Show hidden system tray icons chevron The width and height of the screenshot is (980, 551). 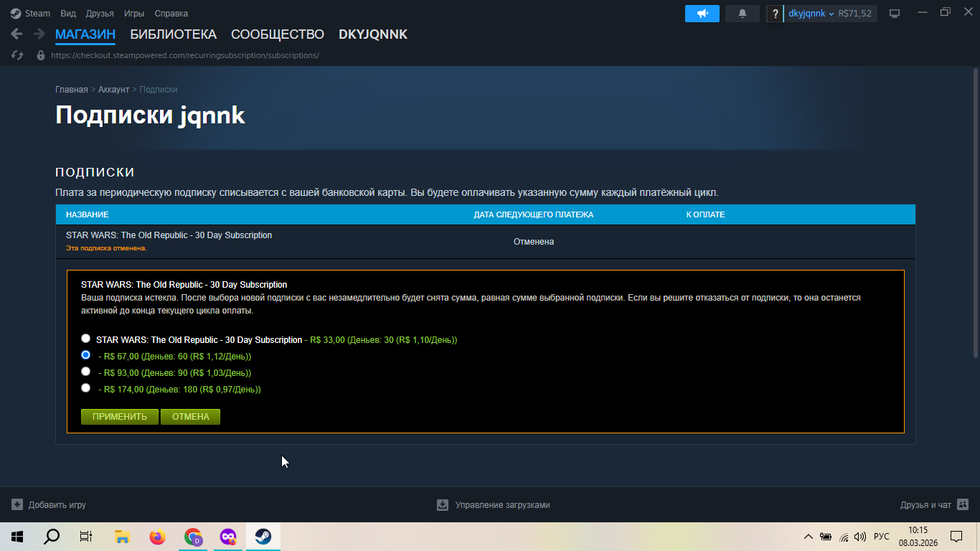809,537
